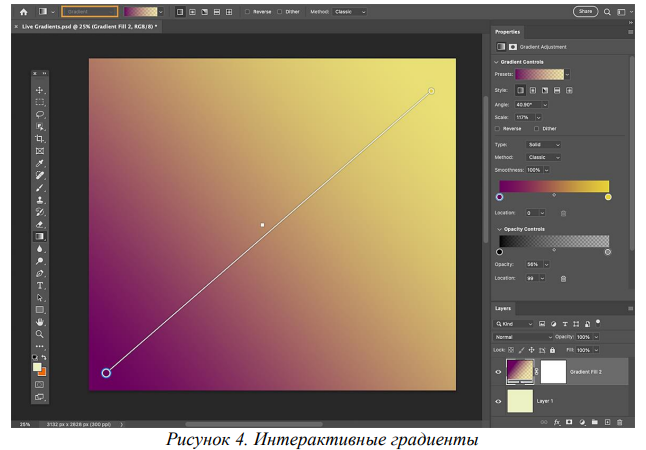Select the Gradient tool in toolbox

click(40, 237)
